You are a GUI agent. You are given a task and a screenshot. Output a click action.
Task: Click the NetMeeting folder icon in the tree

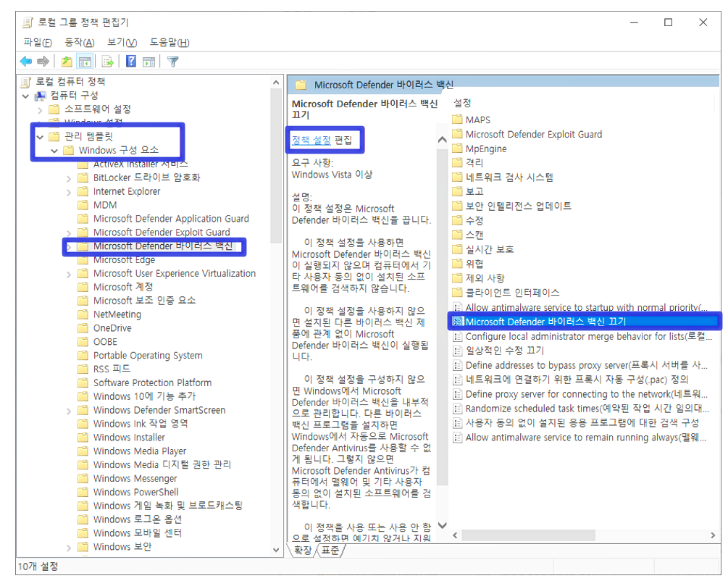pyautogui.click(x=83, y=314)
